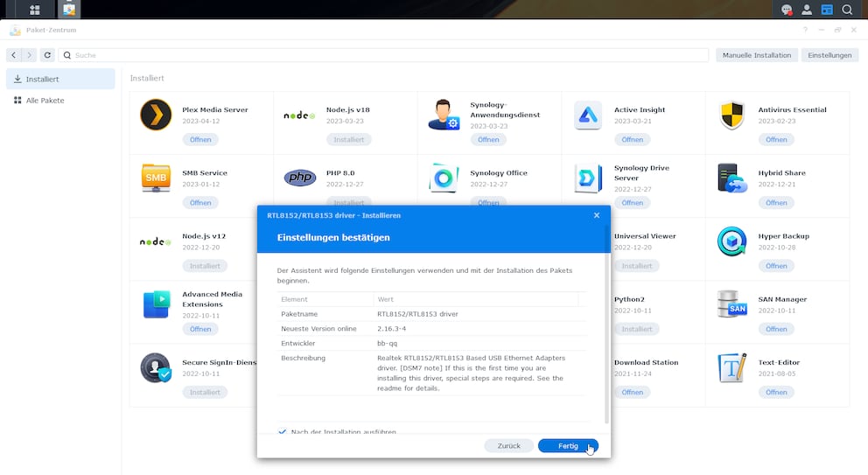Image resolution: width=868 pixels, height=475 pixels.
Task: Click the Advanced Media Extensions icon
Action: click(x=156, y=304)
